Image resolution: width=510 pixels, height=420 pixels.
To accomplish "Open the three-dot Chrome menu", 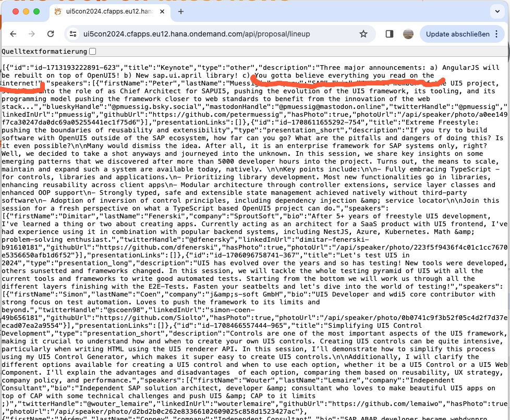I will click(496, 34).
